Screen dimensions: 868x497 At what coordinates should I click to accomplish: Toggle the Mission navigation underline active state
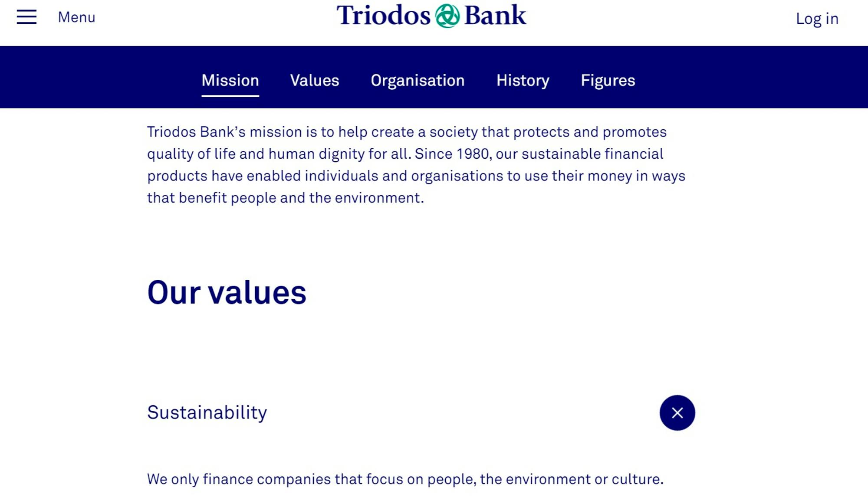(x=230, y=79)
